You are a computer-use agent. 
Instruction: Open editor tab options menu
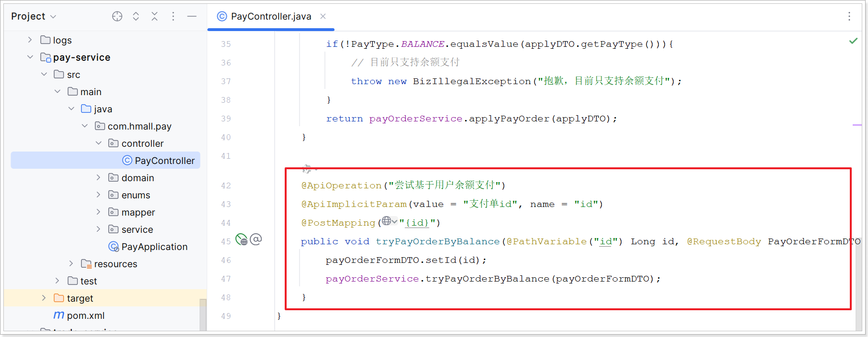click(849, 16)
